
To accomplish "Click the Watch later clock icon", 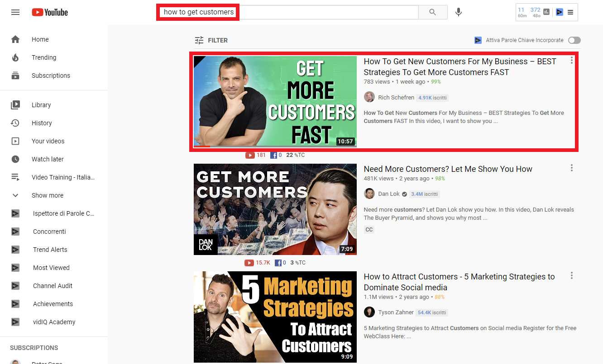I will [15, 159].
